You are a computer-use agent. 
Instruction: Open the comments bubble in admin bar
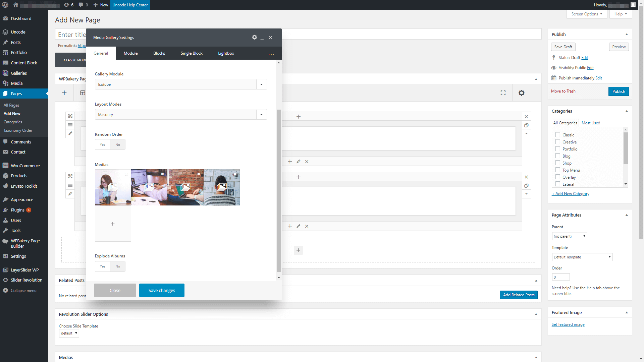(x=83, y=5)
